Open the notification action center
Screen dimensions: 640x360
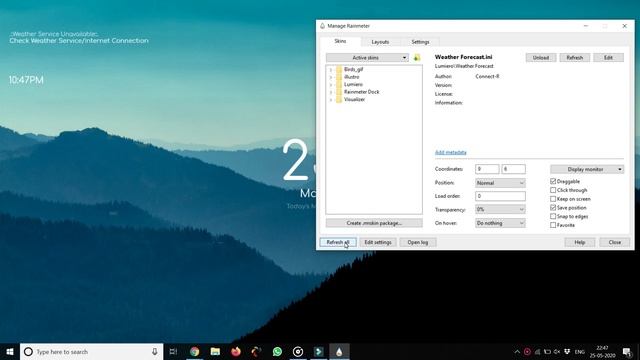pos(627,351)
